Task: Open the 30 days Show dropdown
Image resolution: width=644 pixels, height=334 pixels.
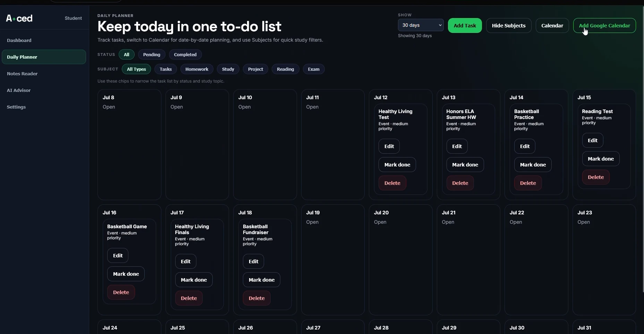Action: point(421,25)
